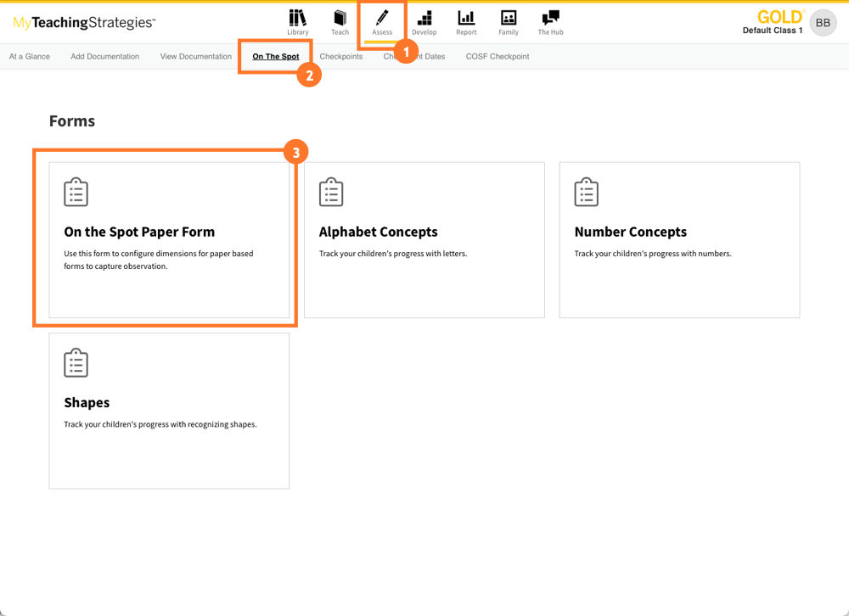
Task: Click the BB user avatar
Action: [823, 23]
